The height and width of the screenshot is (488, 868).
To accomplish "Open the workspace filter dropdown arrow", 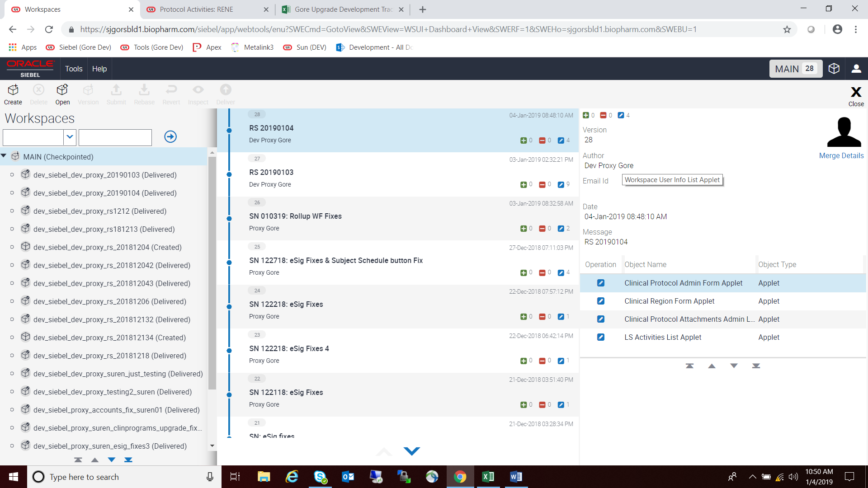I will point(70,137).
